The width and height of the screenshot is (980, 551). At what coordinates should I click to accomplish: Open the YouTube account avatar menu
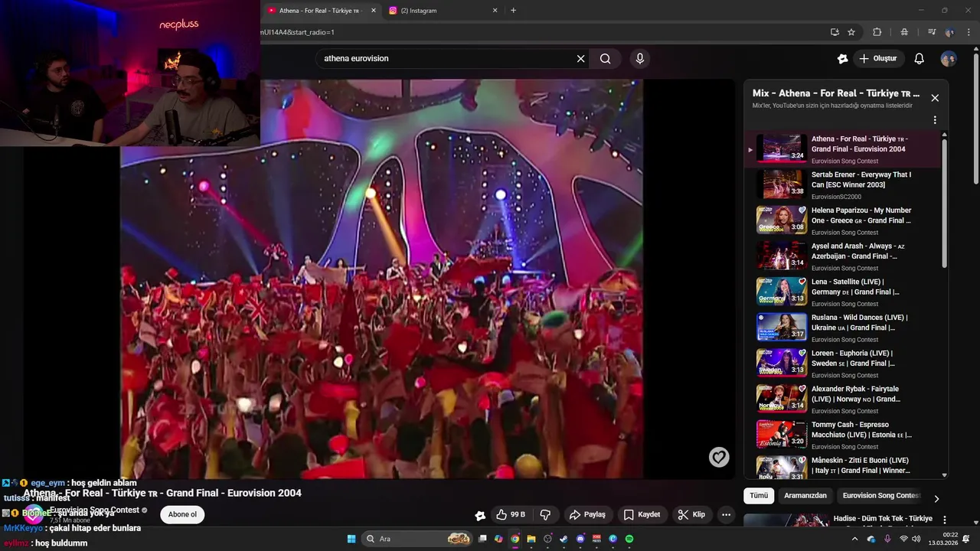(x=949, y=58)
